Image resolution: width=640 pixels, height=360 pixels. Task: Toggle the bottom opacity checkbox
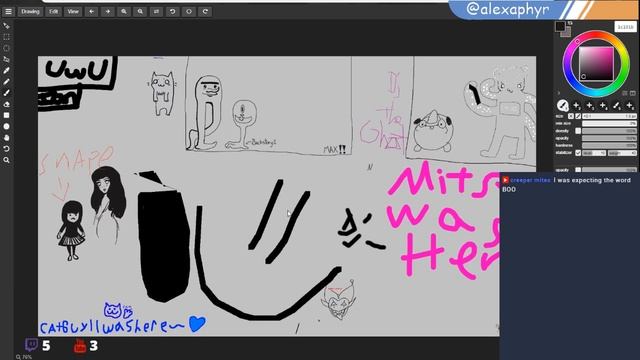[578, 170]
